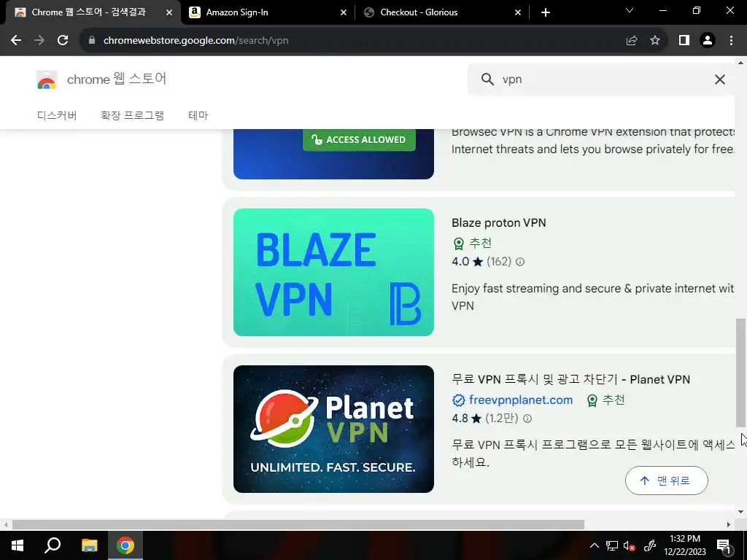Image resolution: width=747 pixels, height=560 pixels.
Task: Open the Planet VPN thumbnail
Action: point(333,429)
